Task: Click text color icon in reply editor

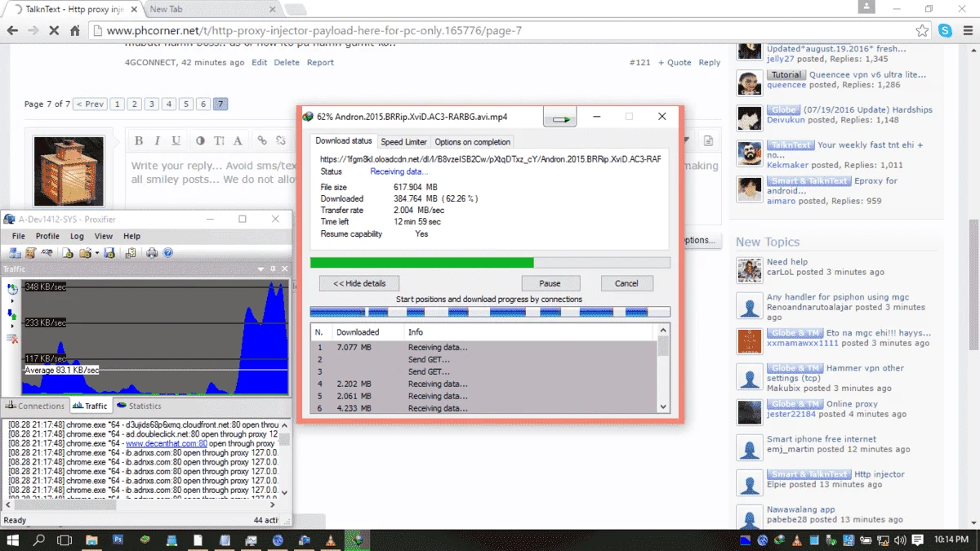Action: [200, 141]
